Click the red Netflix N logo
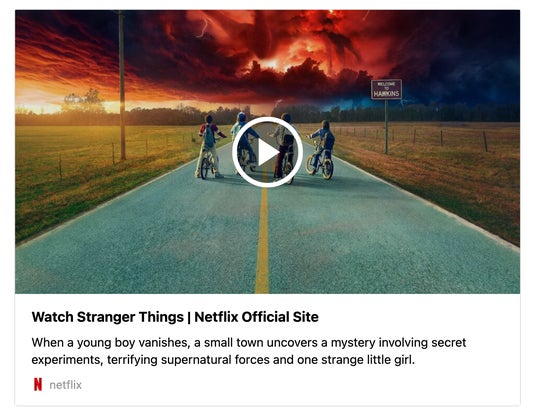This screenshot has width=536, height=417. [38, 385]
